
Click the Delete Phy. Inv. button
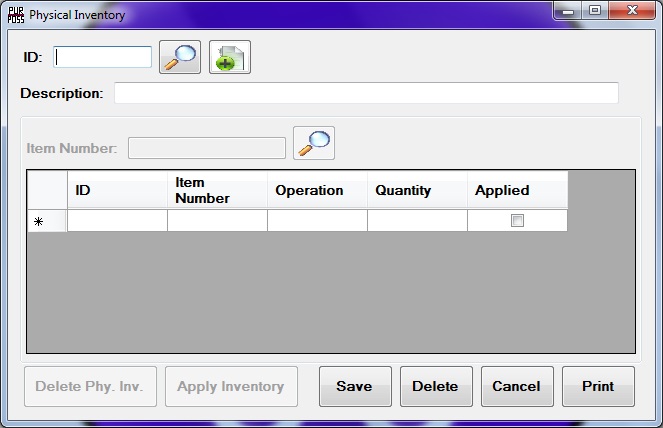point(90,386)
